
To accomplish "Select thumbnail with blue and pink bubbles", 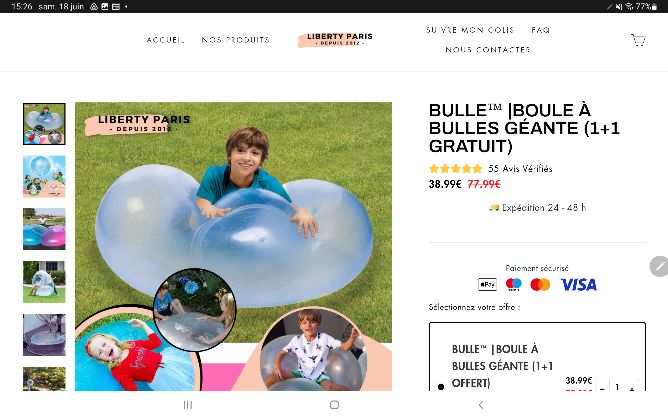I will click(44, 229).
